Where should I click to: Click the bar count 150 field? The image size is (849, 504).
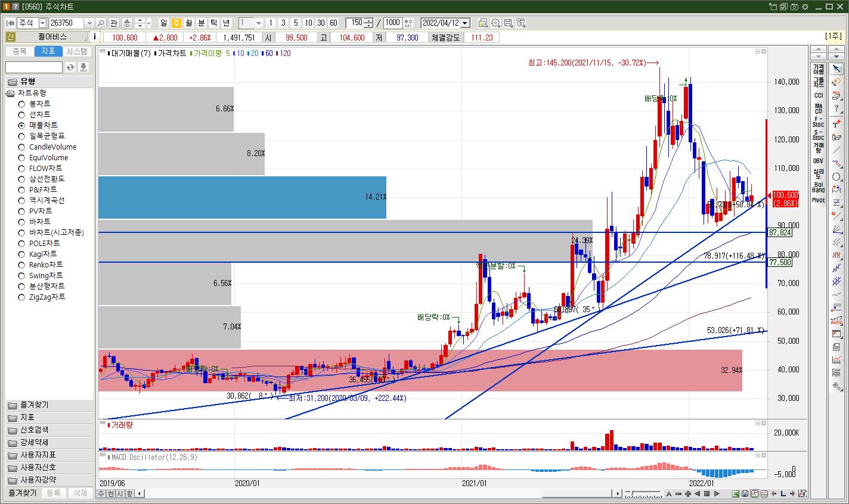point(355,23)
